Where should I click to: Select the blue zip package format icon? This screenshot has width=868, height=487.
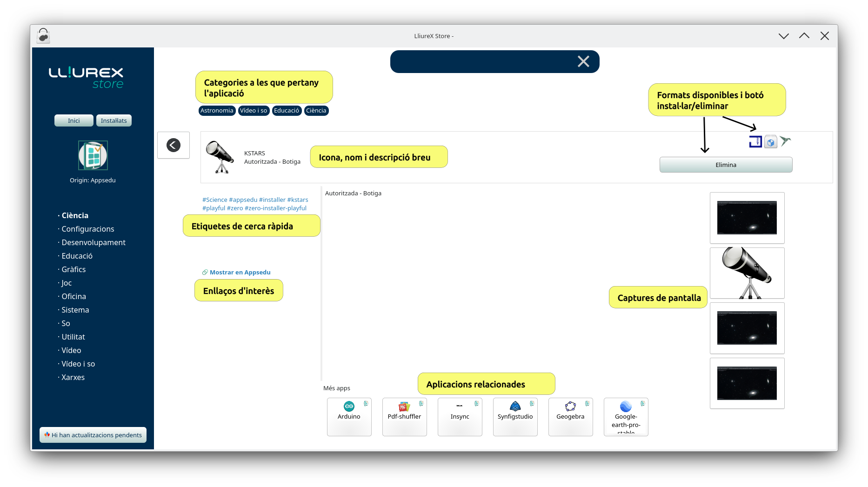point(755,141)
